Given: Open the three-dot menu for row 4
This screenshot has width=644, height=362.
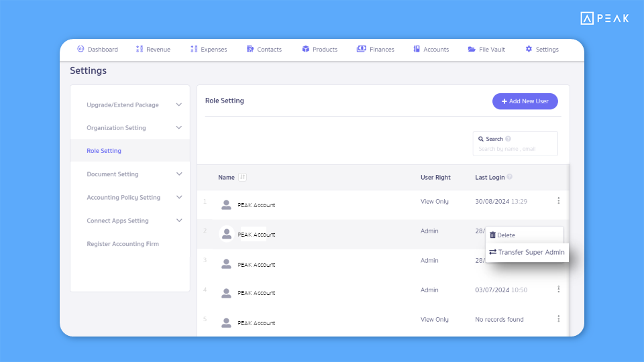Looking at the screenshot, I should 559,290.
